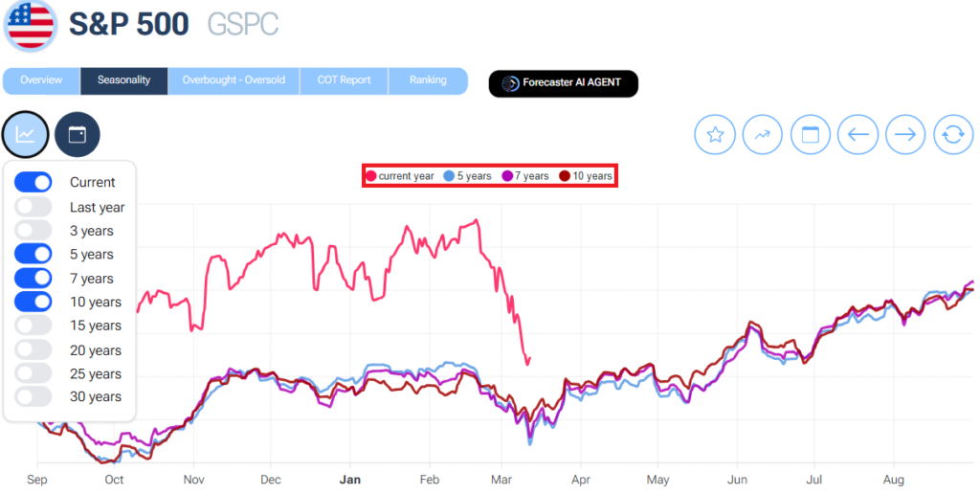Switch to Overbought - Oversold tab

pos(234,80)
